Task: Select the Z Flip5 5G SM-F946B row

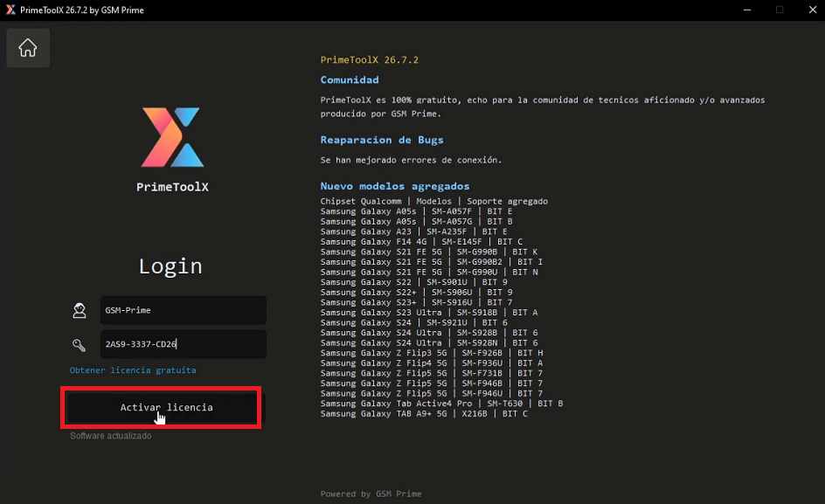Action: (432, 383)
